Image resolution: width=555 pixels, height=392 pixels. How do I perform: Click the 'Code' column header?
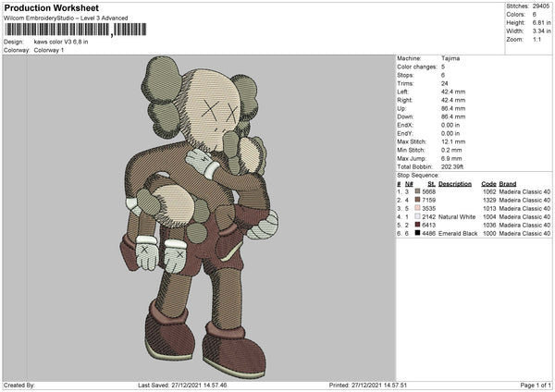[488, 184]
